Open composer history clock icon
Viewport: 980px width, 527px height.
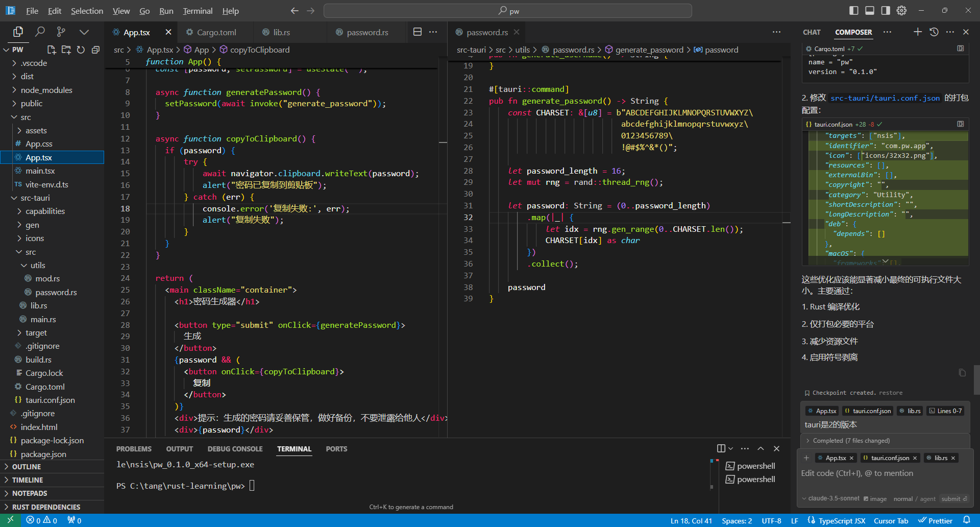[x=934, y=32]
